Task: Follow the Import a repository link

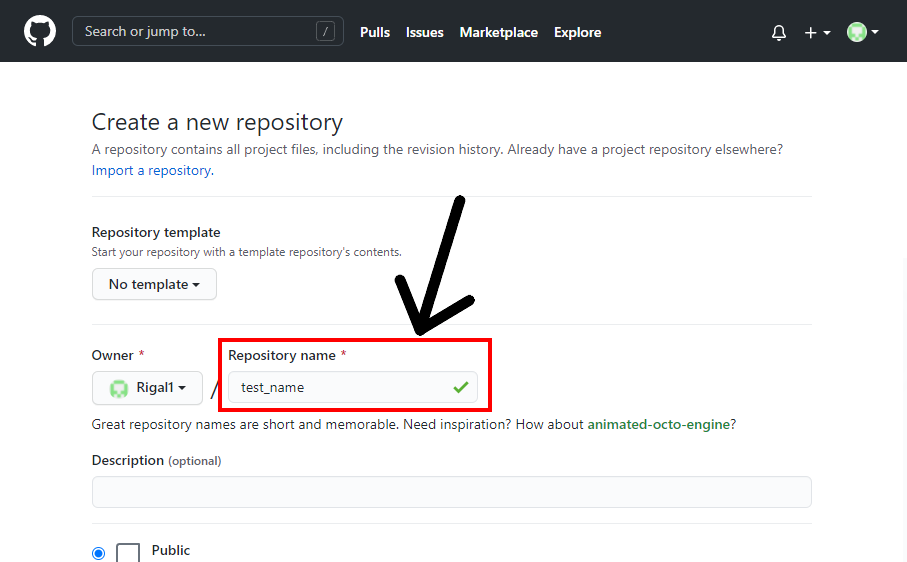Action: 153,171
